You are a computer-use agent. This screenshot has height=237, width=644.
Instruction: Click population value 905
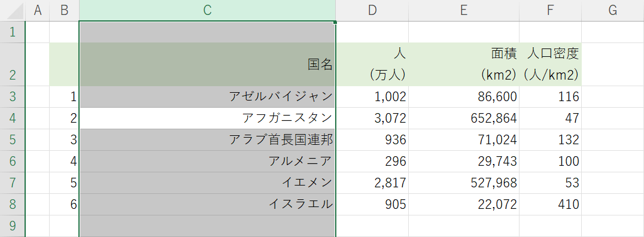372,205
